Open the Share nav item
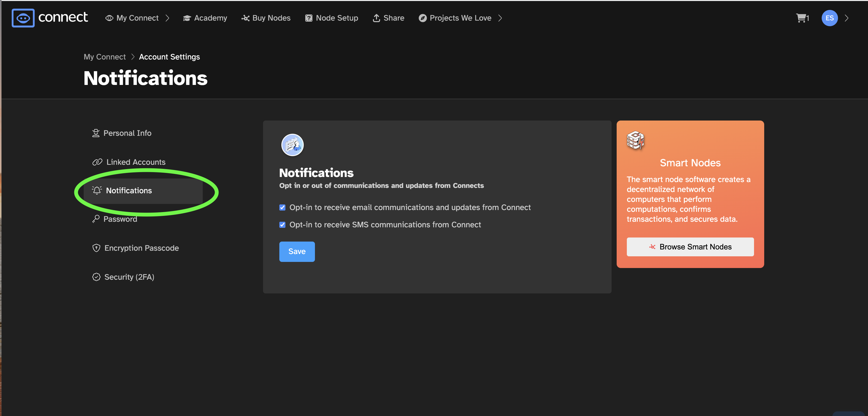This screenshot has height=416, width=868. pos(388,18)
